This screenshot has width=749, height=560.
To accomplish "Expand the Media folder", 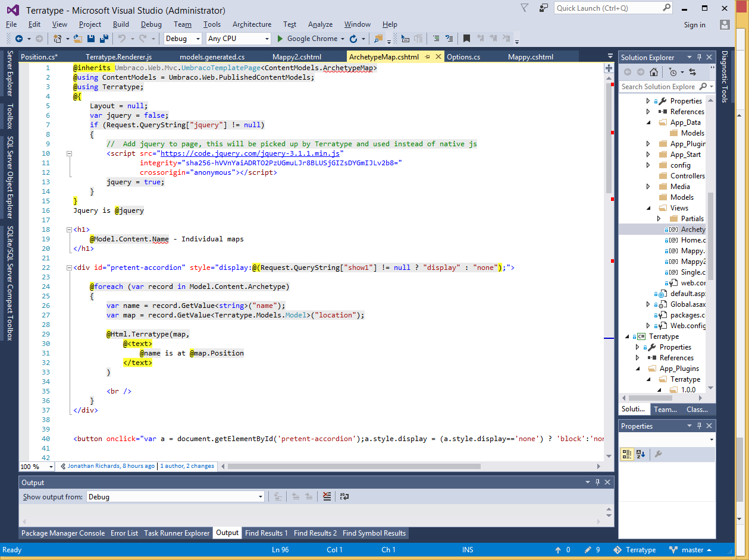I will pos(648,187).
